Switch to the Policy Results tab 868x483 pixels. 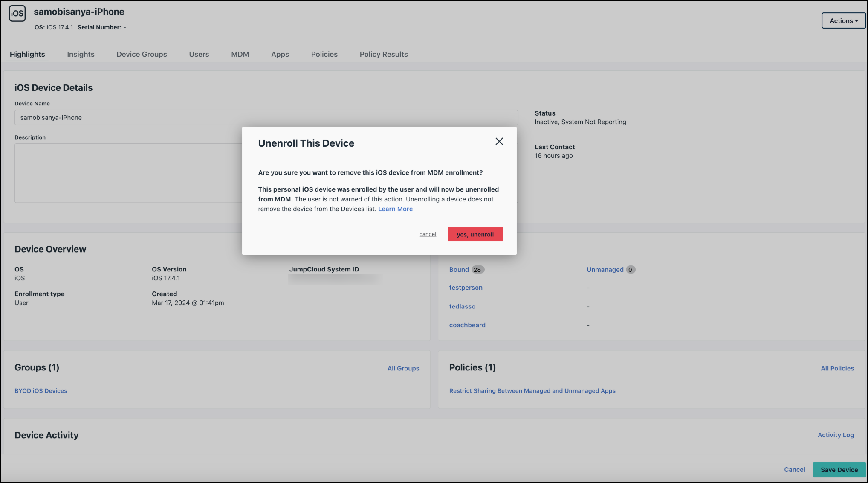click(383, 54)
